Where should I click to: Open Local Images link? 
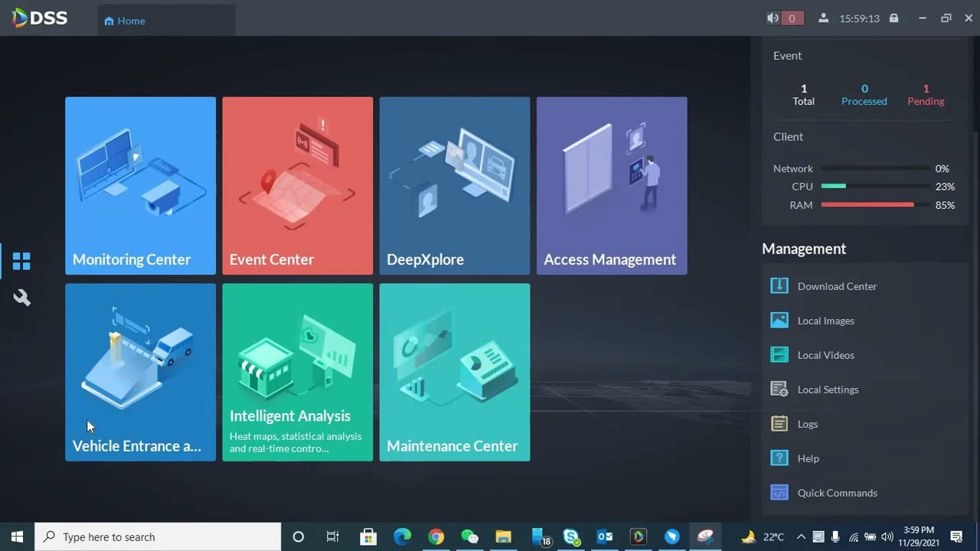pos(825,321)
